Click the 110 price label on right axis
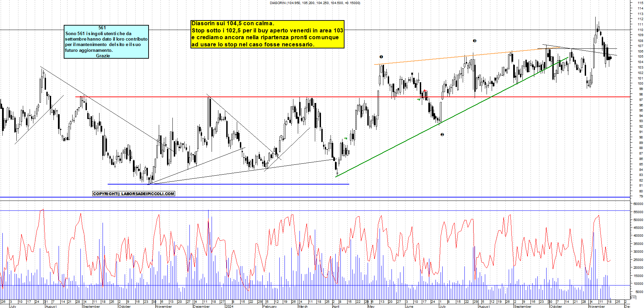Image resolution: width=644 pixels, height=308 pixels. 640,30
